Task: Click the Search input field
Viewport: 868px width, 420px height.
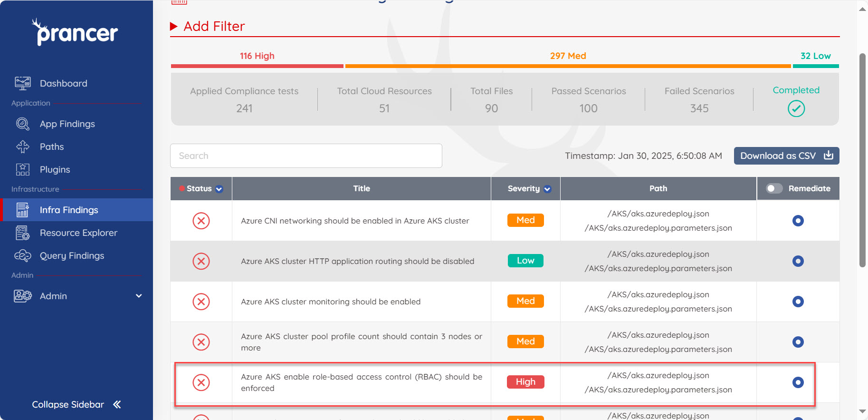Action: point(306,156)
